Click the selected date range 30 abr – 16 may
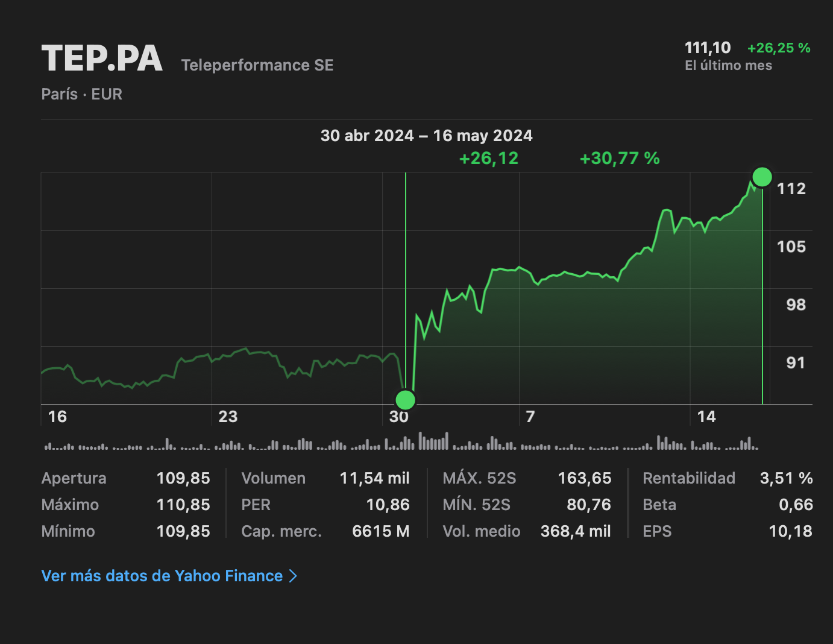Image resolution: width=833 pixels, height=644 pixels. (x=426, y=136)
